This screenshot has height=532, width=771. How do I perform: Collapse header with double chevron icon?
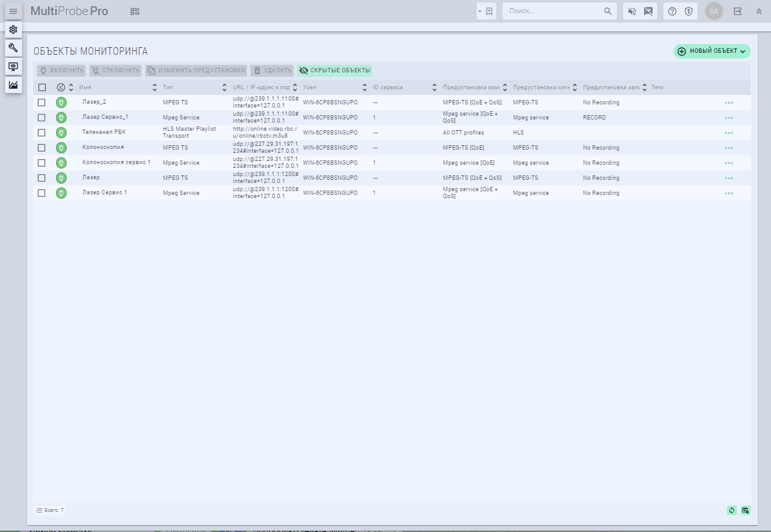(759, 11)
